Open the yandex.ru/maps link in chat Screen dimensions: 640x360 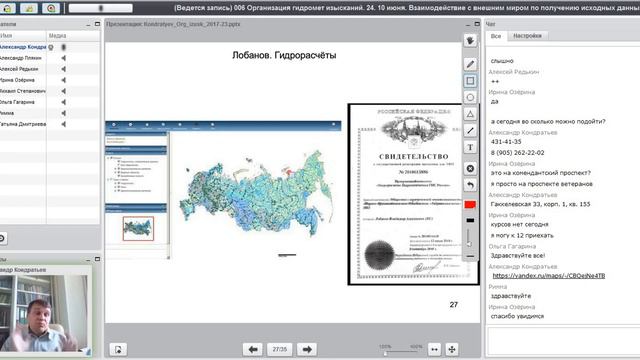[549, 276]
